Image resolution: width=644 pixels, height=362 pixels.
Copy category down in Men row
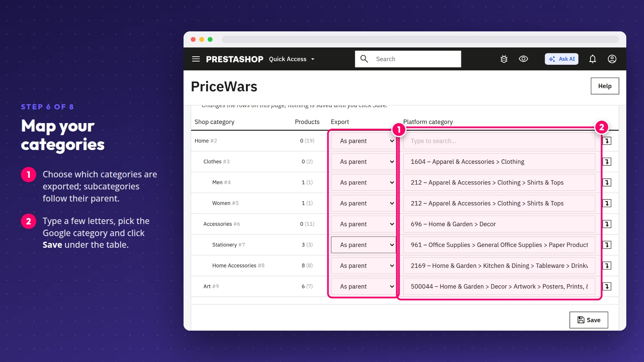pyautogui.click(x=607, y=183)
